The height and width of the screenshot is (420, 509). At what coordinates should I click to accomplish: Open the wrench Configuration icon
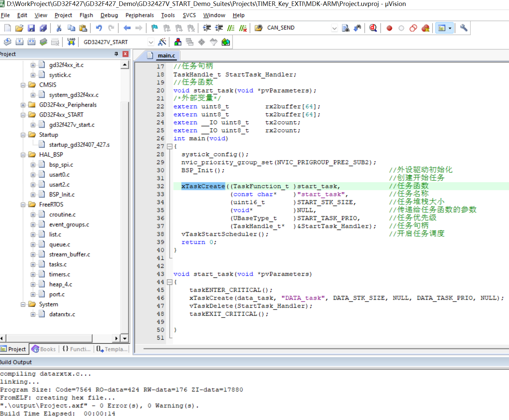[x=463, y=28]
